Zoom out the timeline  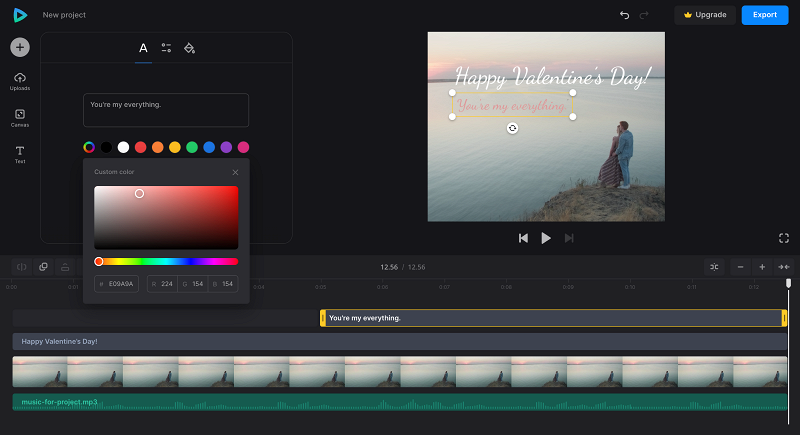coord(740,267)
